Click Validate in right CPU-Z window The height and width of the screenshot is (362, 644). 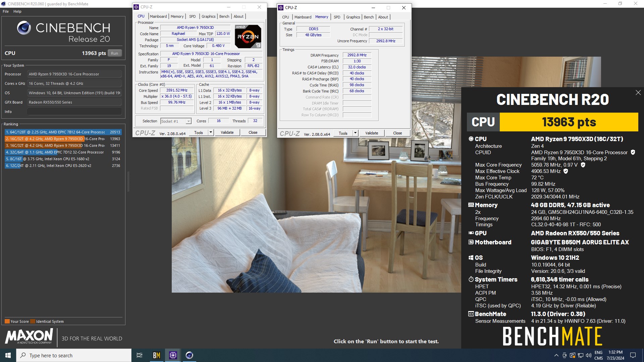[x=372, y=133]
